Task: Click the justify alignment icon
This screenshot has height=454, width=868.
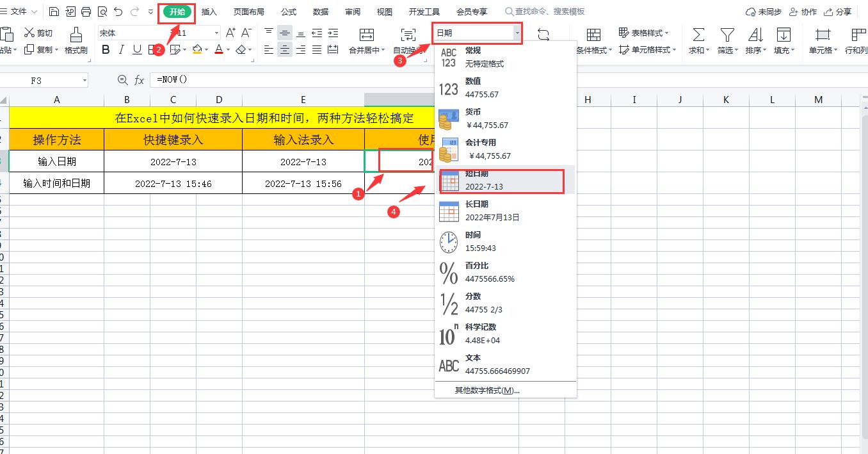Action: coord(317,49)
